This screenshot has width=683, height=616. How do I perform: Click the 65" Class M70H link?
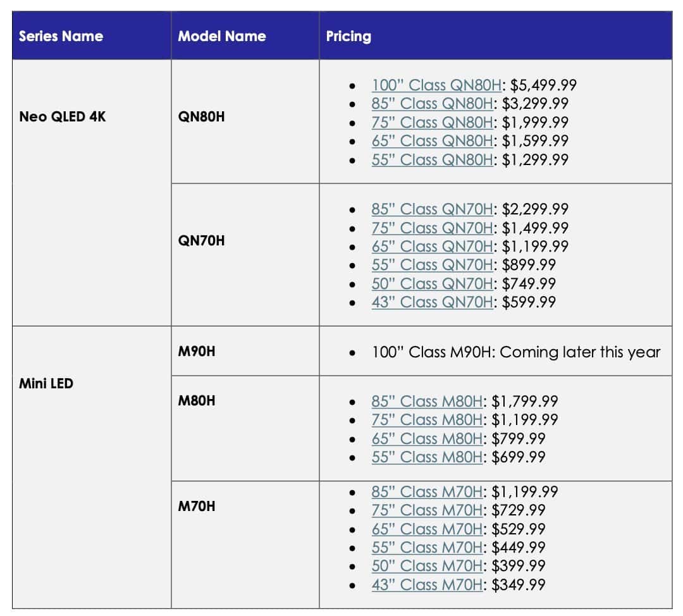427,529
